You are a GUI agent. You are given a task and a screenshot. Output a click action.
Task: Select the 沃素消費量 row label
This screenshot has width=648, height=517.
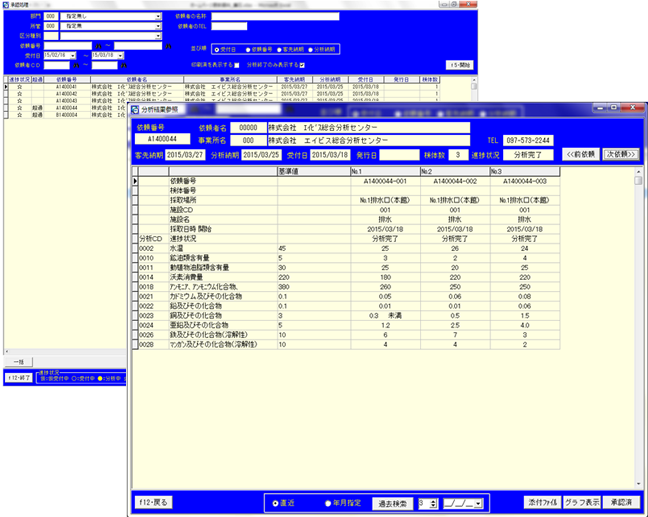[x=186, y=277]
